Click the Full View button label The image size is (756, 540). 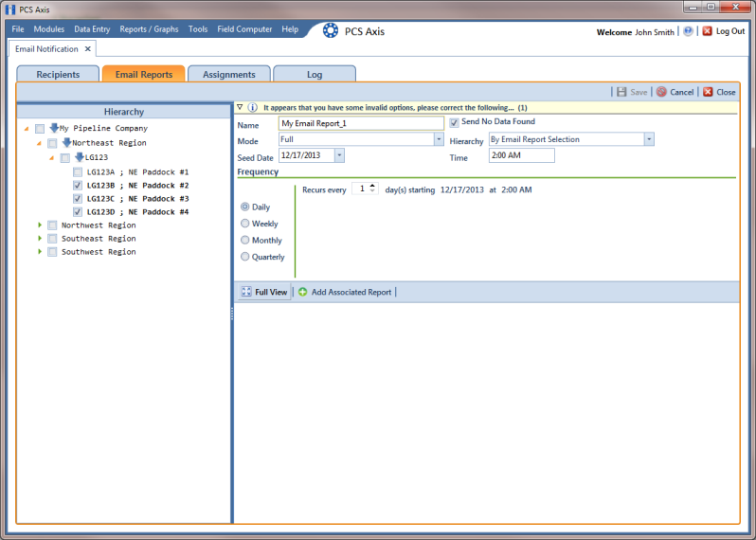[x=271, y=292]
